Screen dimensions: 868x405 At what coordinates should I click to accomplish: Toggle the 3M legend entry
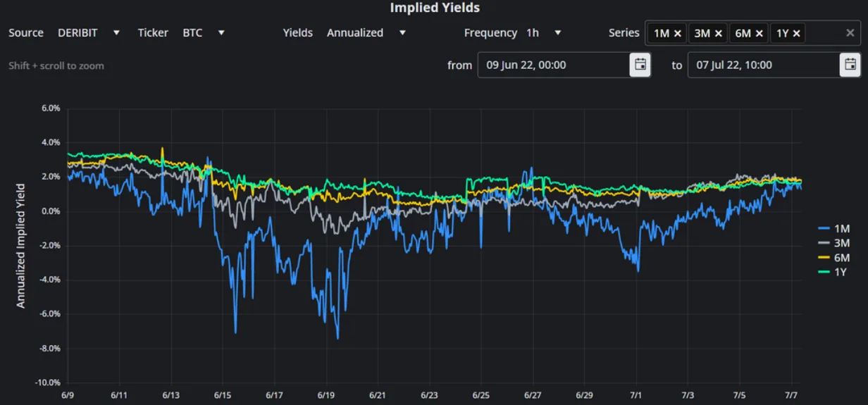pyautogui.click(x=833, y=243)
